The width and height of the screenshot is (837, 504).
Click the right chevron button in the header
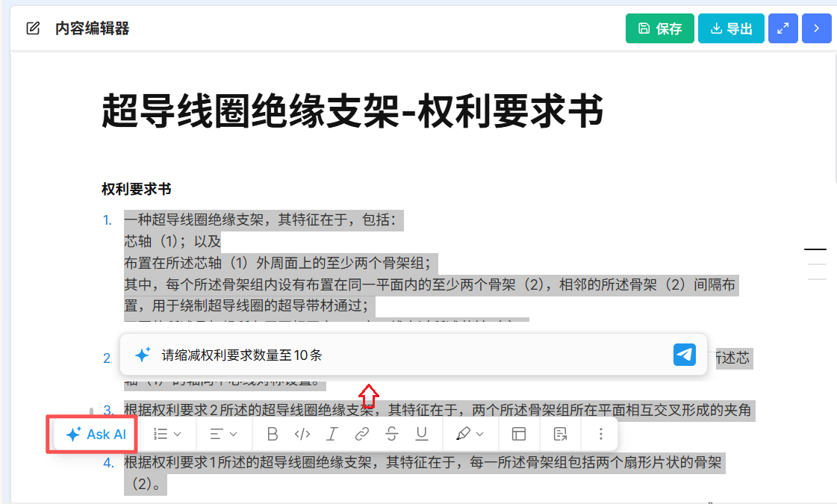point(816,28)
